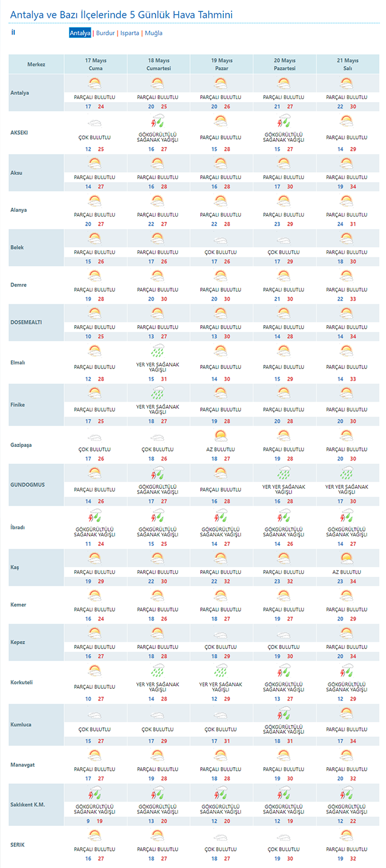Switch to the Isparta province tab

point(129,33)
